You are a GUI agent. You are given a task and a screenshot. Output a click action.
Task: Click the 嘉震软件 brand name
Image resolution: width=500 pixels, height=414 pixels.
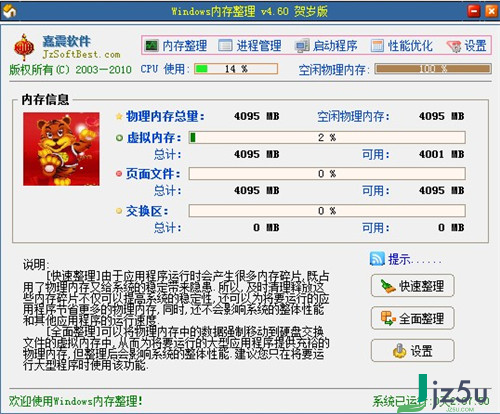(x=66, y=41)
